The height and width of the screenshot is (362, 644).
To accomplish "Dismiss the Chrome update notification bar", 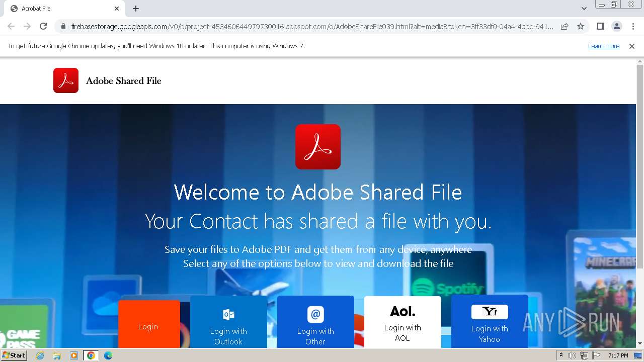I will (632, 46).
